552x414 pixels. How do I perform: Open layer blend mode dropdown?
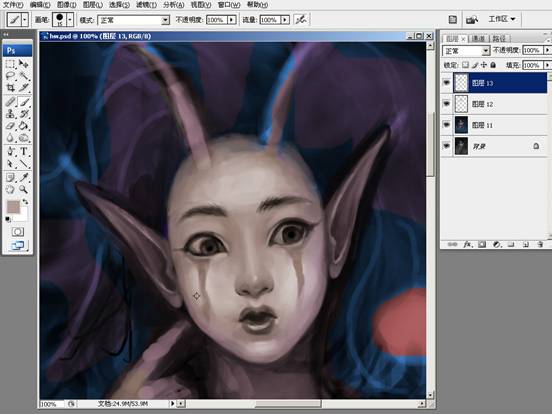466,51
